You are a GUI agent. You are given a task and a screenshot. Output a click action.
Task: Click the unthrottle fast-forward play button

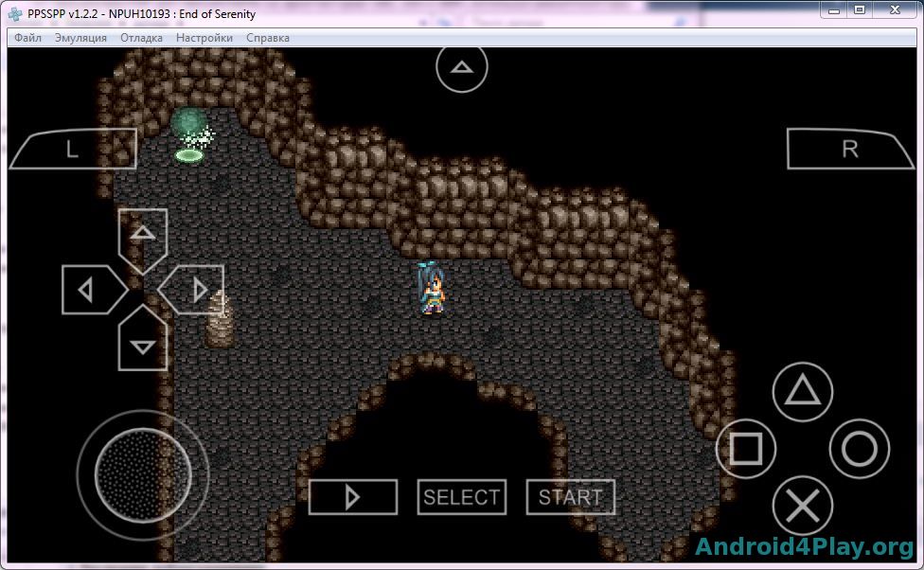(353, 497)
